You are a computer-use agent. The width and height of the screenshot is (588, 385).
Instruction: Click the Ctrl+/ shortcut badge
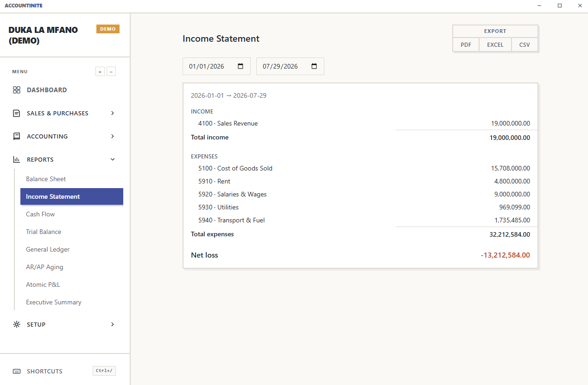pos(104,371)
